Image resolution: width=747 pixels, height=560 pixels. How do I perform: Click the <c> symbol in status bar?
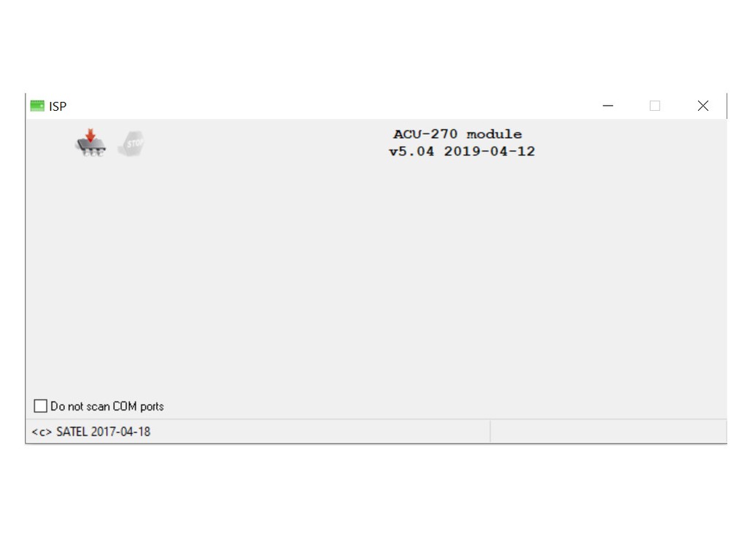click(42, 432)
